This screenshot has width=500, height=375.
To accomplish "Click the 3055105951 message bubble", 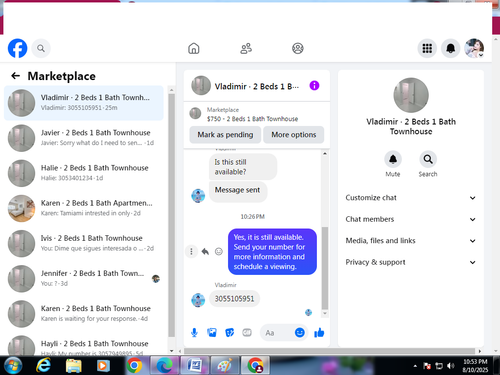I will coord(234,299).
